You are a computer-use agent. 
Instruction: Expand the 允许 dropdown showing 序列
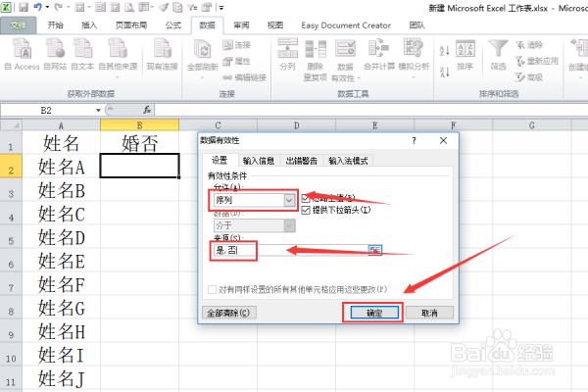[289, 200]
